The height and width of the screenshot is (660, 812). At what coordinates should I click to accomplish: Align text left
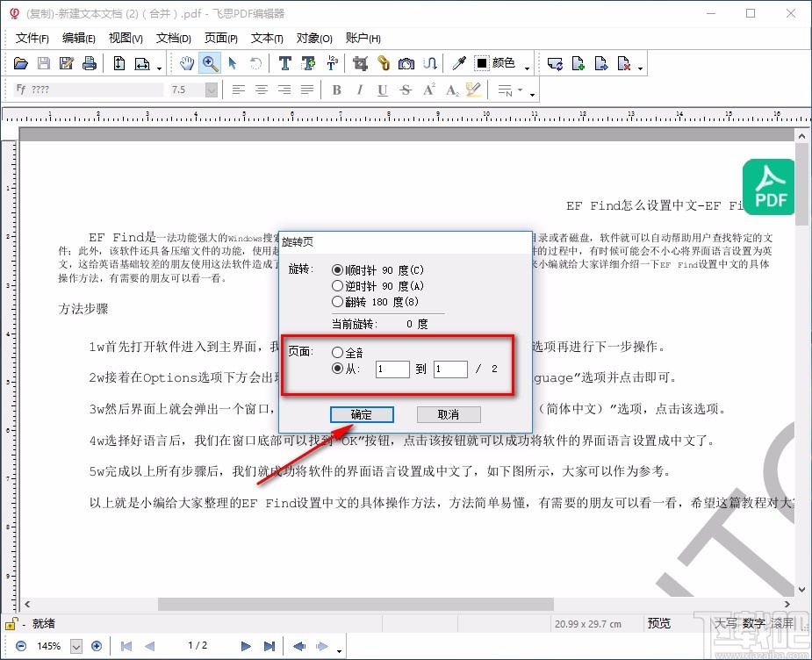238,90
